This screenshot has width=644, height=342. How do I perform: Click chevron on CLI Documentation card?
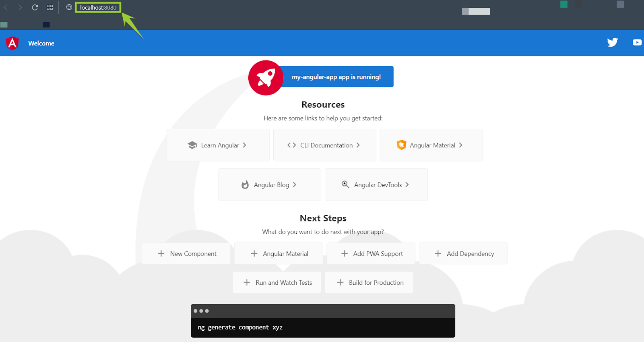[358, 145]
